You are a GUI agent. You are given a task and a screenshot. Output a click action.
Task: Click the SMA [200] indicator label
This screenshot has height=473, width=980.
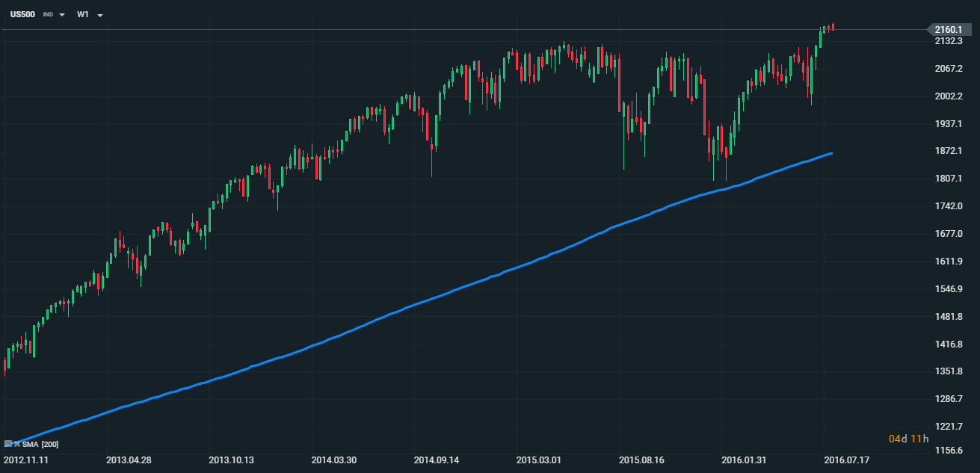(39, 444)
